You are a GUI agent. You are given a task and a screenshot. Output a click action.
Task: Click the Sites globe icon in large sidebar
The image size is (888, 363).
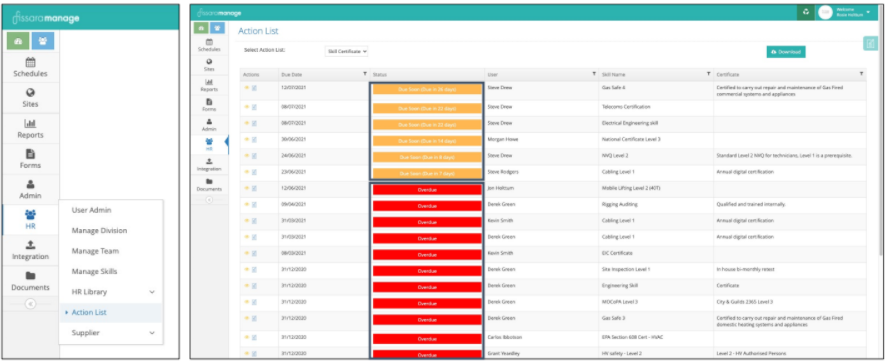pos(31,93)
